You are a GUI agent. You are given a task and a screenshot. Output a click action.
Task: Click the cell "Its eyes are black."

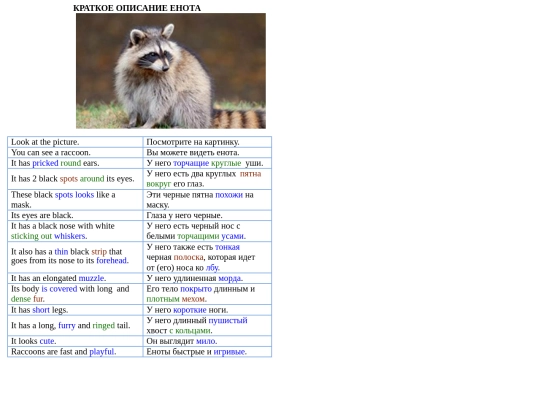click(x=75, y=216)
